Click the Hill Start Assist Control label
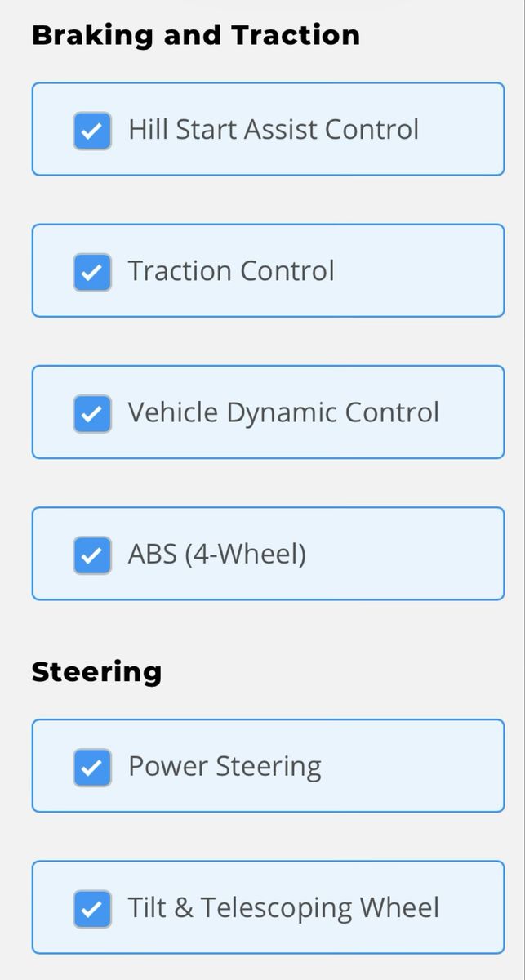 (273, 130)
